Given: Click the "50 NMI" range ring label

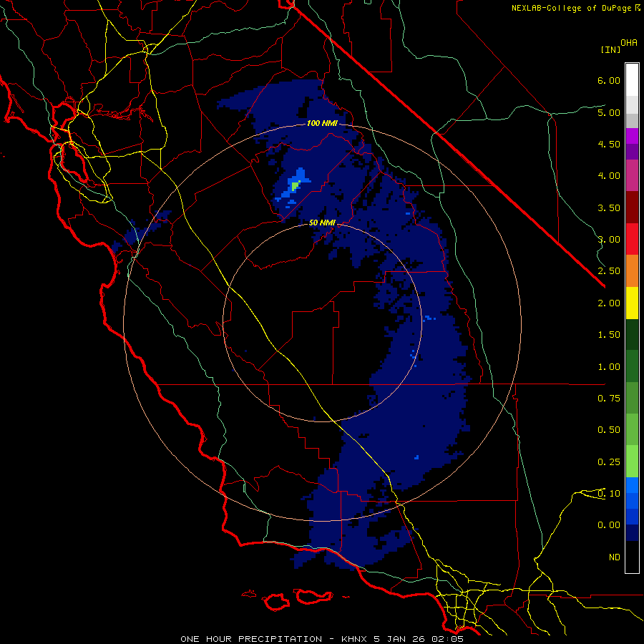Looking at the screenshot, I should (322, 223).
